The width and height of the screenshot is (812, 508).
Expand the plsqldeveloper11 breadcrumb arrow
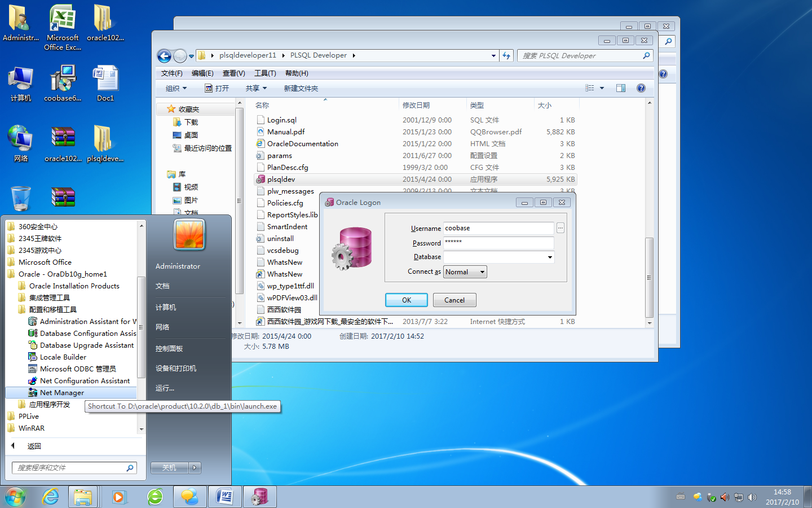(283, 55)
